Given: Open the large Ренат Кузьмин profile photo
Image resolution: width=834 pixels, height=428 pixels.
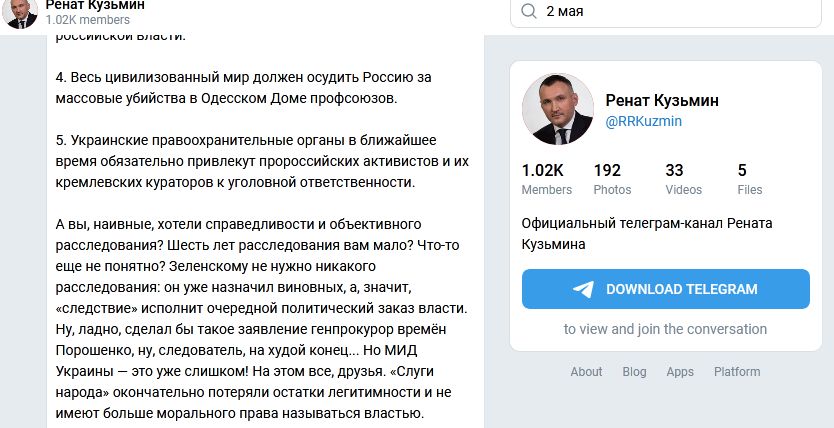Looking at the screenshot, I should [558, 109].
